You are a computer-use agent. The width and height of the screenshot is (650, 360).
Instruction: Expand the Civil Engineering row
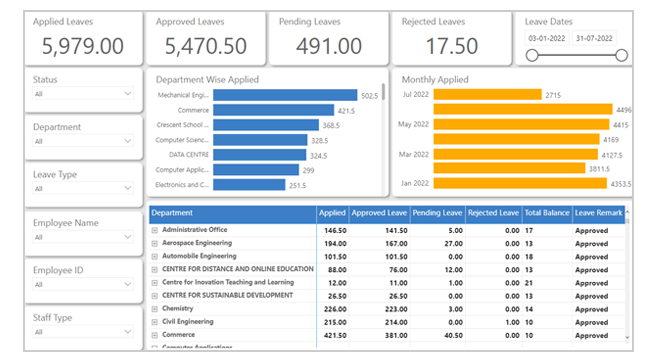coord(155,322)
